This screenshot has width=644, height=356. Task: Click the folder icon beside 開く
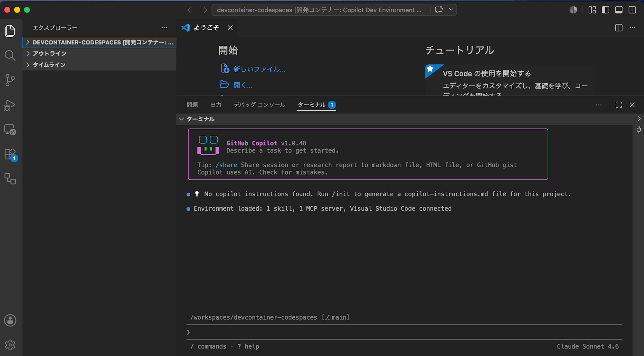[x=224, y=85]
